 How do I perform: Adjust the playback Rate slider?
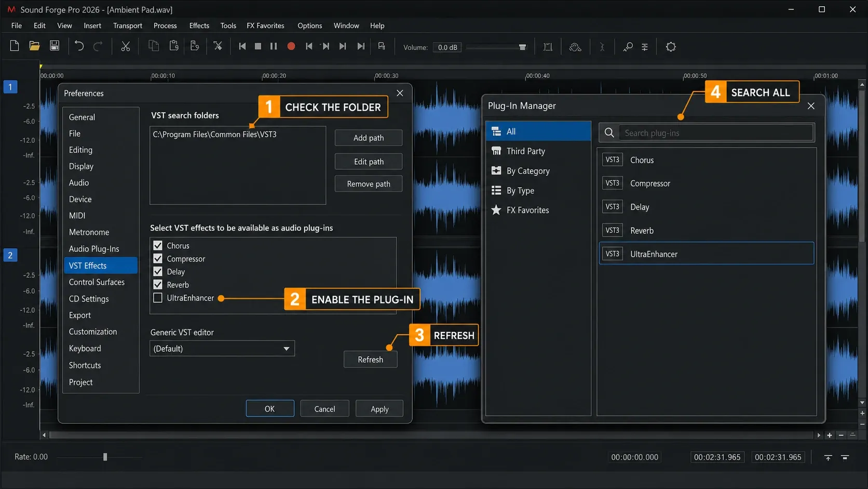coord(105,457)
